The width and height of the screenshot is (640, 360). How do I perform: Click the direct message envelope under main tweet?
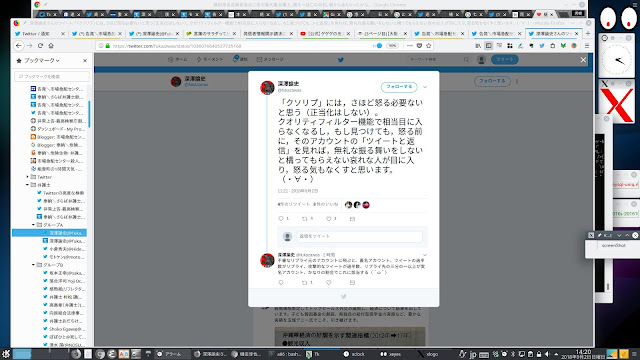(x=352, y=219)
